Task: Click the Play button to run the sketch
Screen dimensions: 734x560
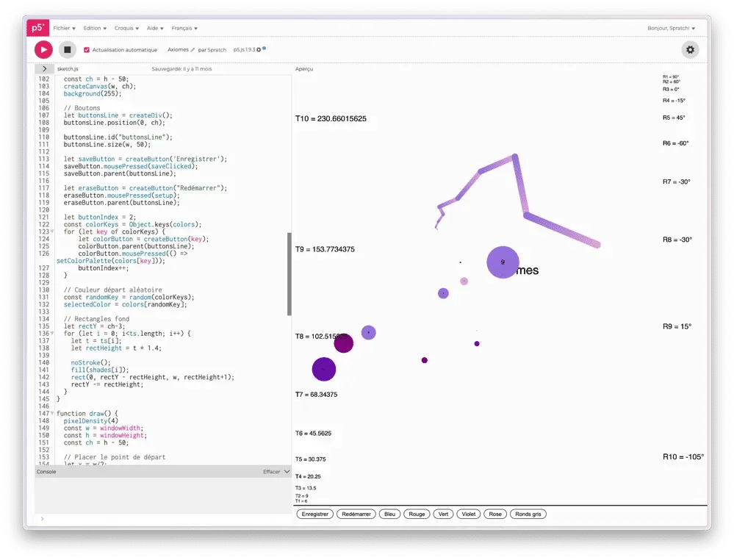Action: pos(43,49)
